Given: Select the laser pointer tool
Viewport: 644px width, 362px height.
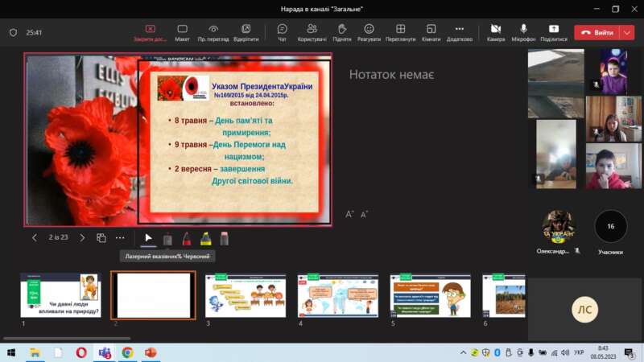Looking at the screenshot, I should tap(148, 238).
